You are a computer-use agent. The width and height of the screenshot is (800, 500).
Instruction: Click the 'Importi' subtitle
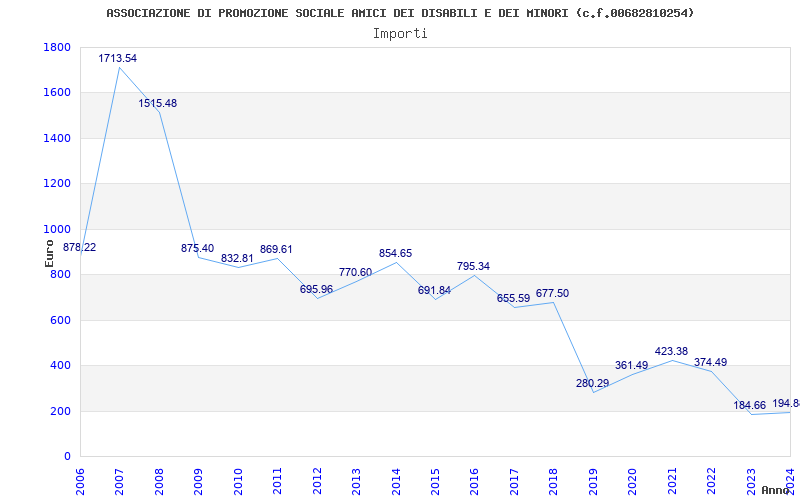(x=400, y=34)
